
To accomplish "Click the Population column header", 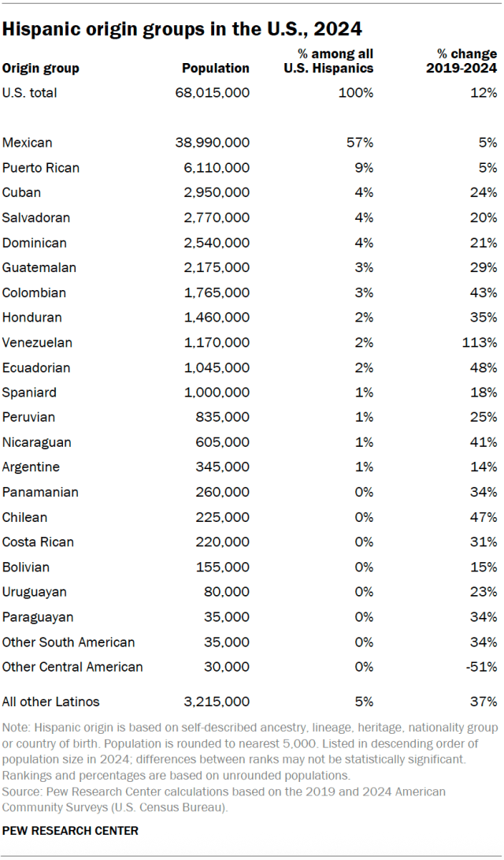I will click(215, 69).
